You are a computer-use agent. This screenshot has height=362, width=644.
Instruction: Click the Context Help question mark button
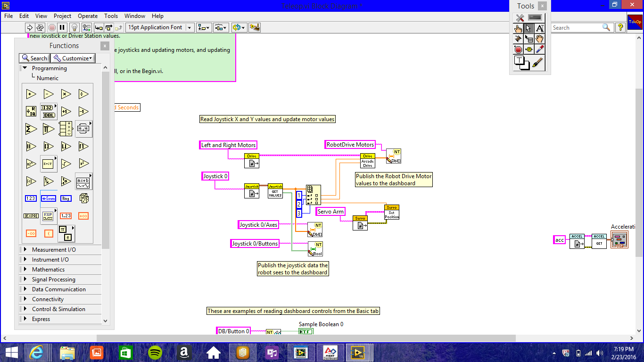tap(620, 28)
